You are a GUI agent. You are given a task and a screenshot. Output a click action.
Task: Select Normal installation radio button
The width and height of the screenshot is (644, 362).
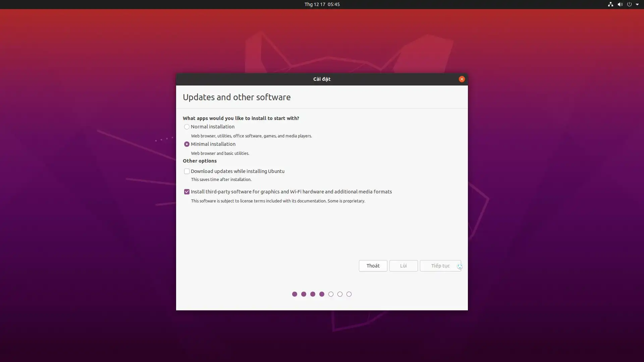(187, 127)
